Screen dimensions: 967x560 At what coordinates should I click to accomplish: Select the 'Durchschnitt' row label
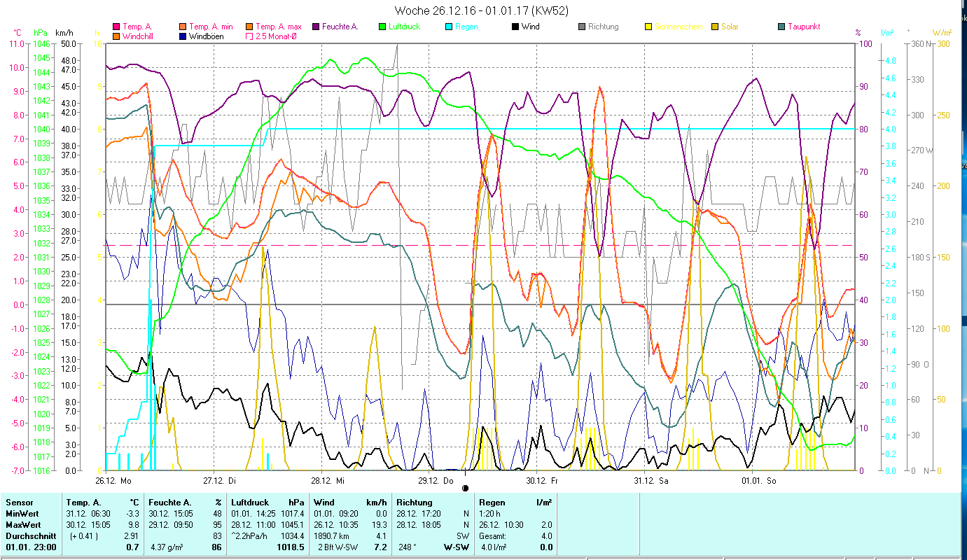[30, 536]
